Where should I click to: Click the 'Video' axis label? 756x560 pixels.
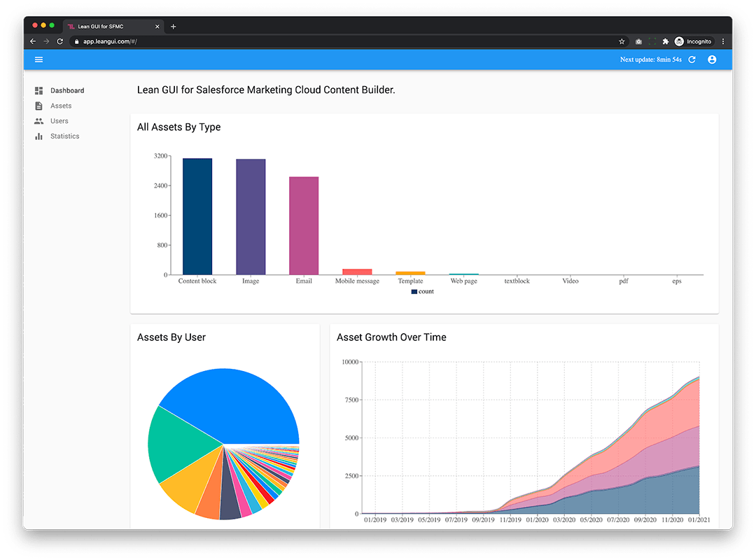pos(570,281)
